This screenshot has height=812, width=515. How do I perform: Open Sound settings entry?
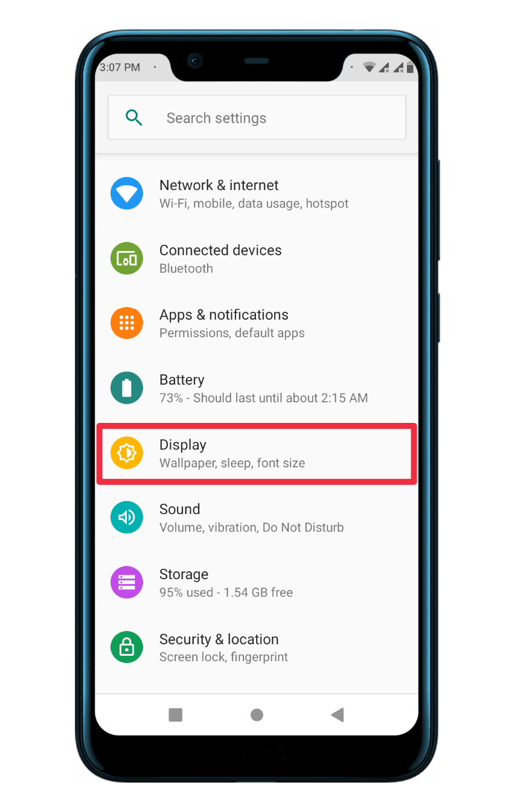coord(257,518)
